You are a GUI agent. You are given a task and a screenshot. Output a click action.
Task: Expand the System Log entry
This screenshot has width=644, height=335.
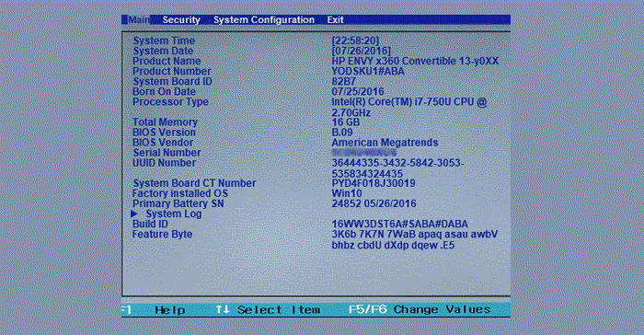174,214
